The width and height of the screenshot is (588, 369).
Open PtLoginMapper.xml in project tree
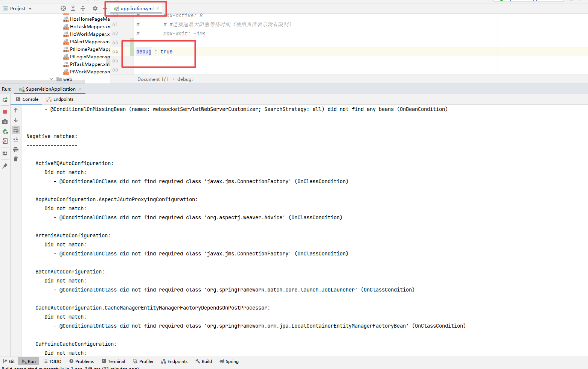pos(87,56)
